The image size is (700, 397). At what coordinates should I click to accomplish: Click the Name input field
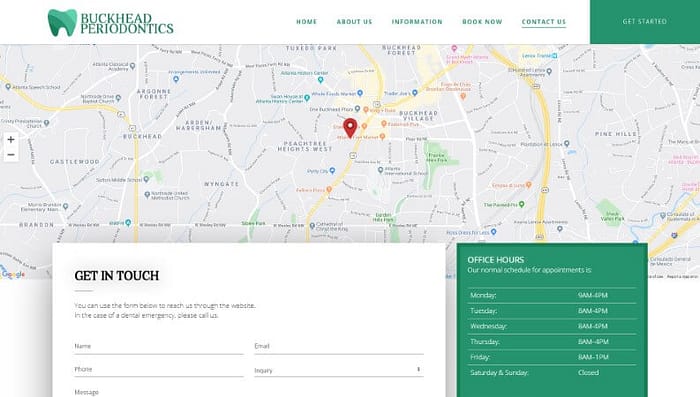(x=159, y=347)
